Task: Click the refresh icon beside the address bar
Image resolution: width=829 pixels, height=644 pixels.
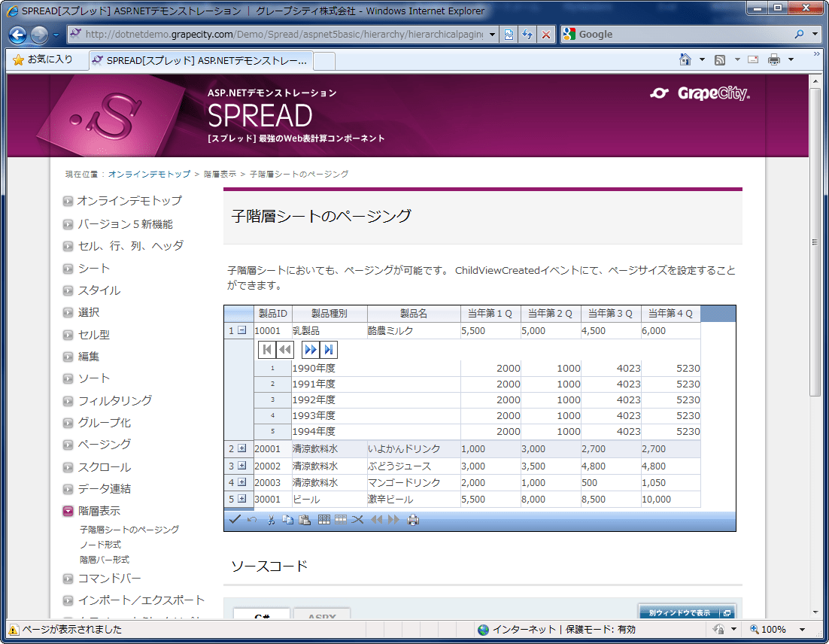Action: [527, 34]
